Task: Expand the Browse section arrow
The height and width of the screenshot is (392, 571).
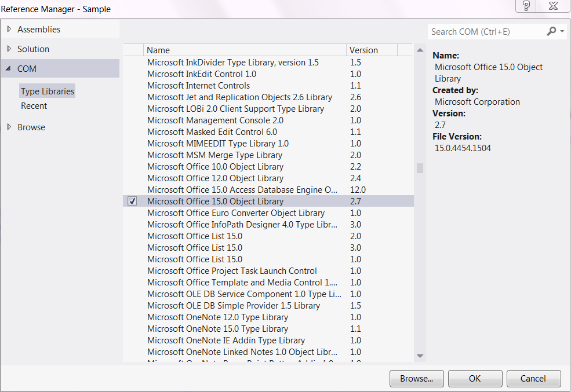Action: click(x=9, y=127)
